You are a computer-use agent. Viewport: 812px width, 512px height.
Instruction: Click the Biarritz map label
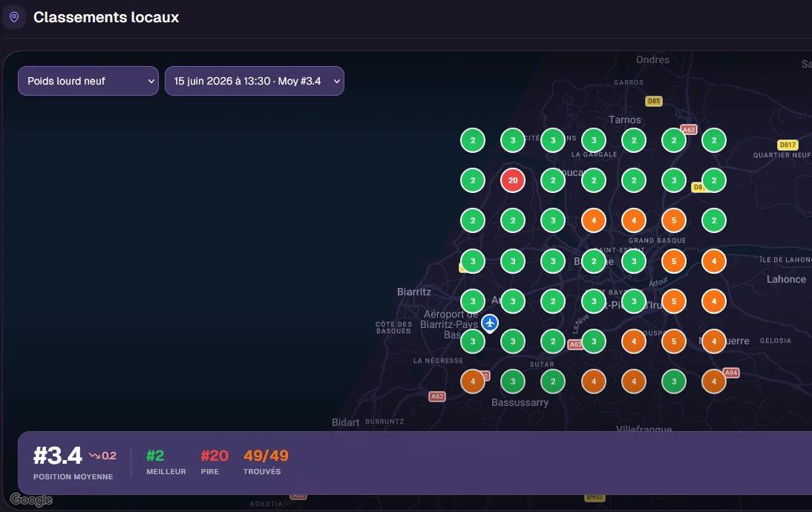(x=413, y=292)
